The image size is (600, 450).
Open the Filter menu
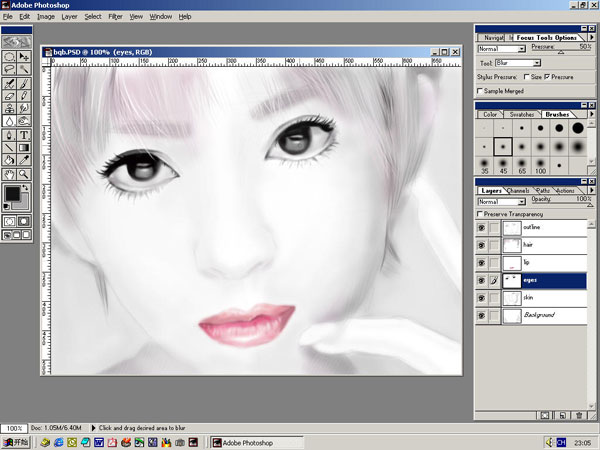point(115,16)
